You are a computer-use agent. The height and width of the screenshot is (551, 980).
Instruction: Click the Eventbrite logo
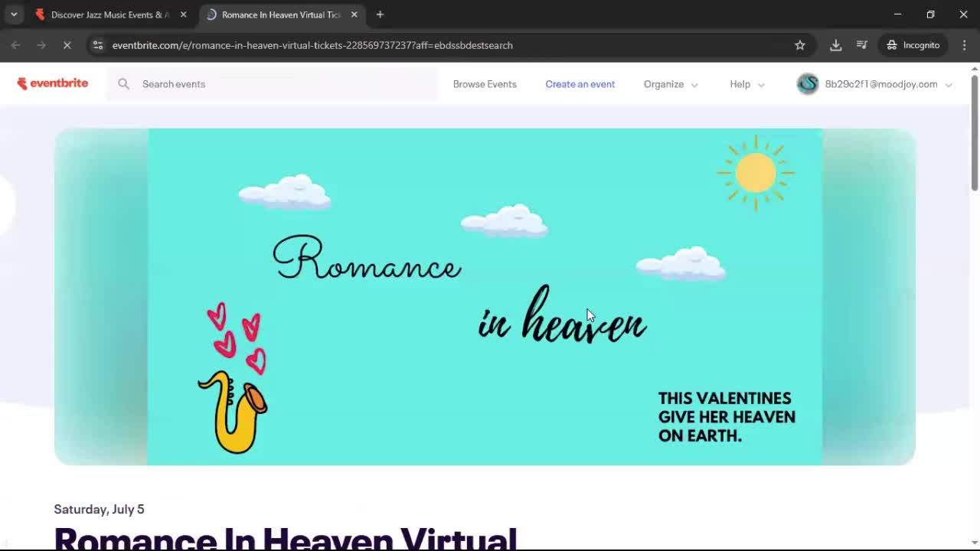click(x=53, y=83)
